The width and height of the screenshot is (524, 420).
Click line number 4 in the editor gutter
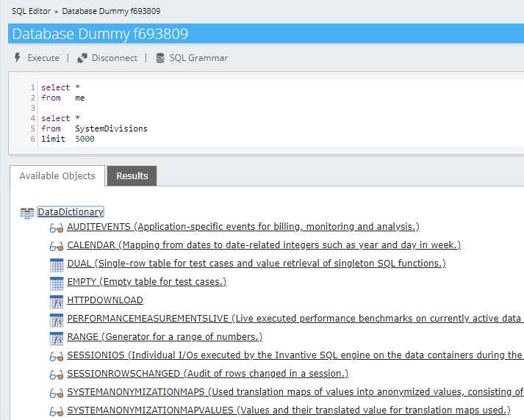coord(32,118)
